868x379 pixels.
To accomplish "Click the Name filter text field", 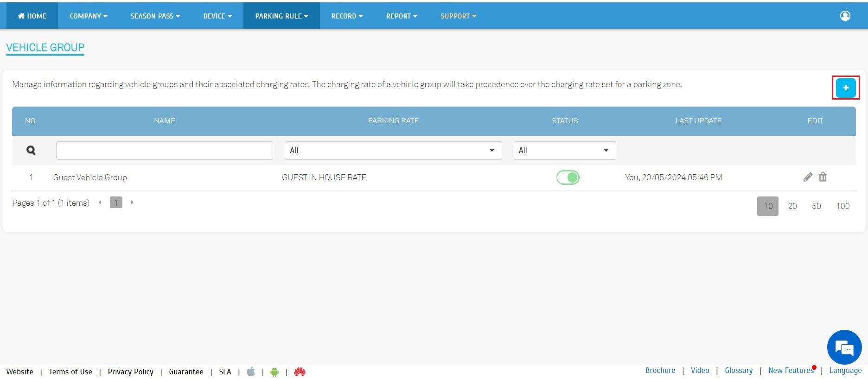I will pos(164,151).
